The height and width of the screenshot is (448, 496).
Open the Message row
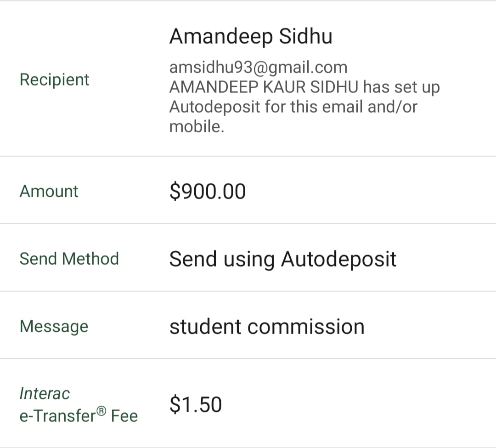tap(248, 325)
